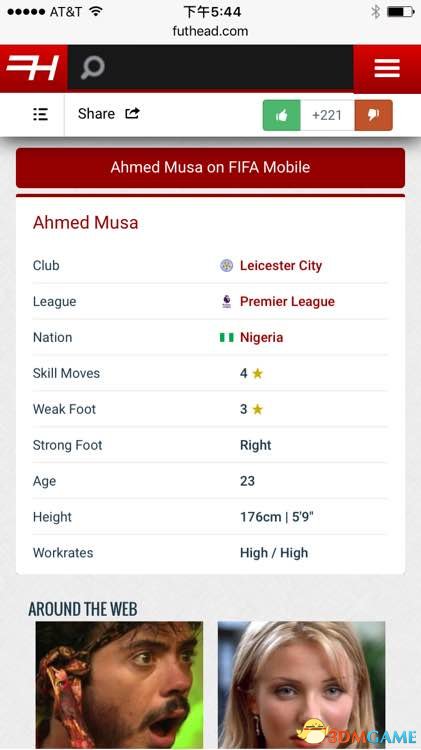
Task: Open the blonde woman ad thumbnail
Action: [301, 684]
